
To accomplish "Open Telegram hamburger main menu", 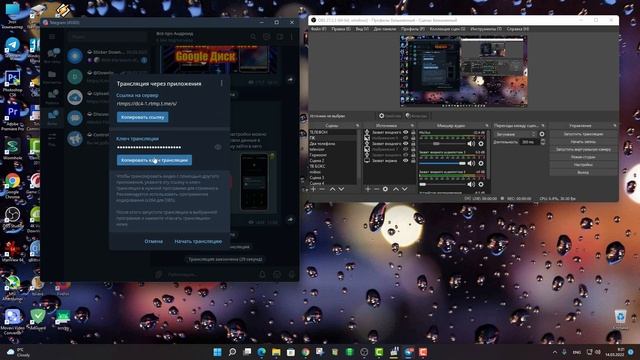I will coord(52,36).
